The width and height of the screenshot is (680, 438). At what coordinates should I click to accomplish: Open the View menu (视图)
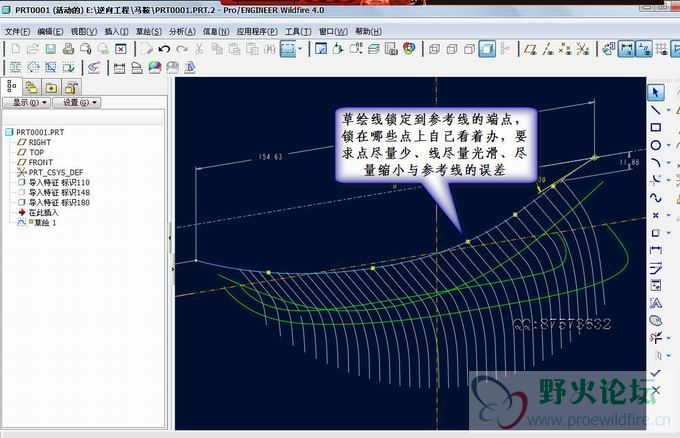84,31
